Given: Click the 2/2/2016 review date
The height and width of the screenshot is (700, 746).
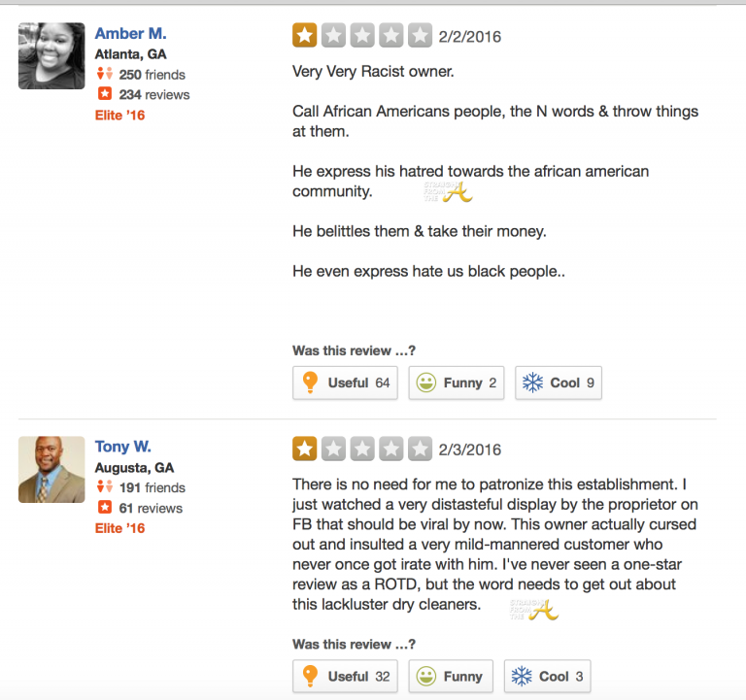Looking at the screenshot, I should [470, 37].
